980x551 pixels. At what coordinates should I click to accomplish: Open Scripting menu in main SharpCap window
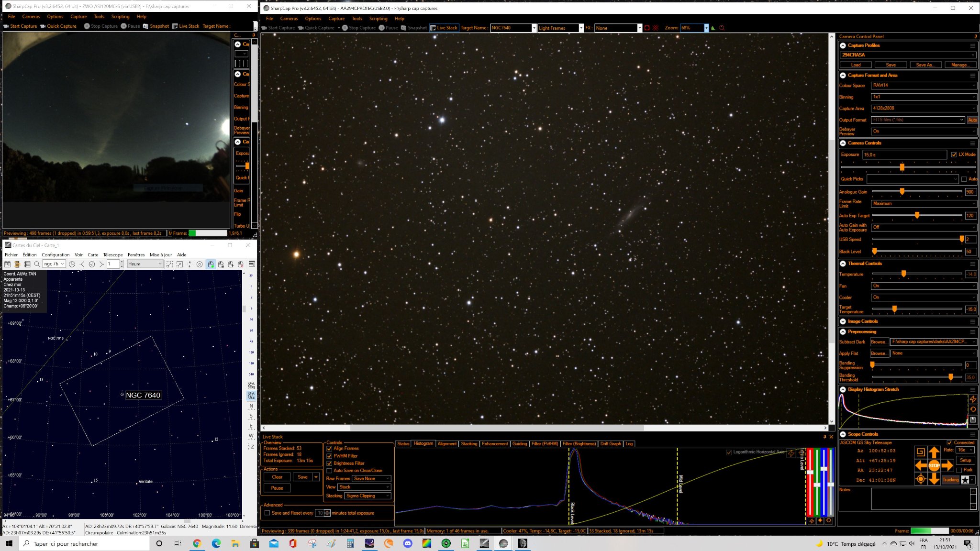pos(378,19)
